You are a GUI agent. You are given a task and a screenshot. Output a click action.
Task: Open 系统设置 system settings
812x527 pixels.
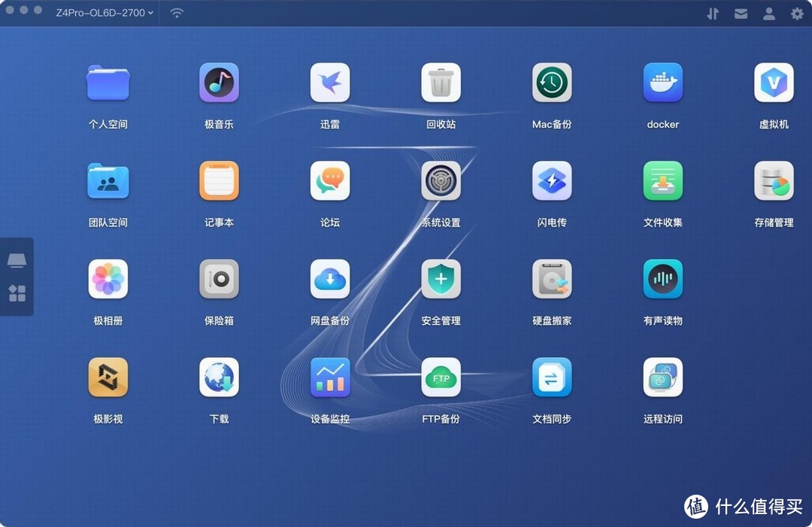(x=441, y=181)
